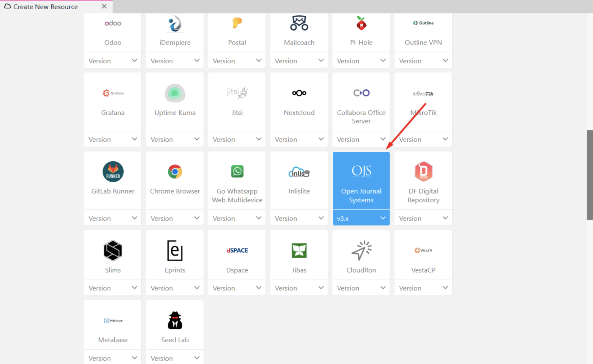Image resolution: width=593 pixels, height=364 pixels.
Task: Choose the Collabora Office Server icon
Action: pyautogui.click(x=361, y=93)
